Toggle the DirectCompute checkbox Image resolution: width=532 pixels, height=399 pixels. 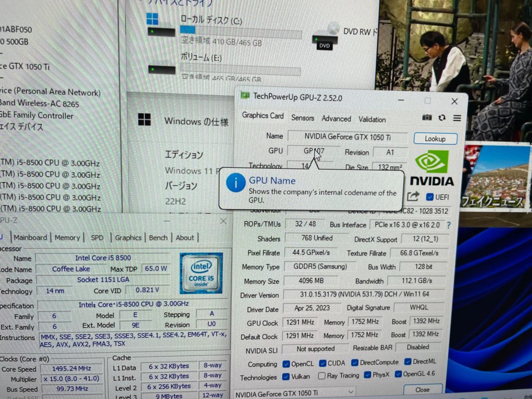[x=355, y=362]
